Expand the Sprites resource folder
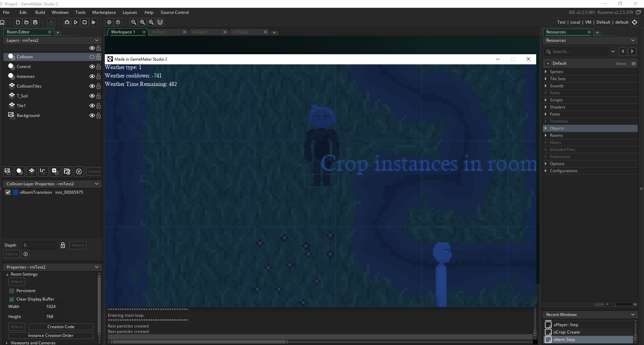This screenshot has width=644, height=345. tap(546, 72)
